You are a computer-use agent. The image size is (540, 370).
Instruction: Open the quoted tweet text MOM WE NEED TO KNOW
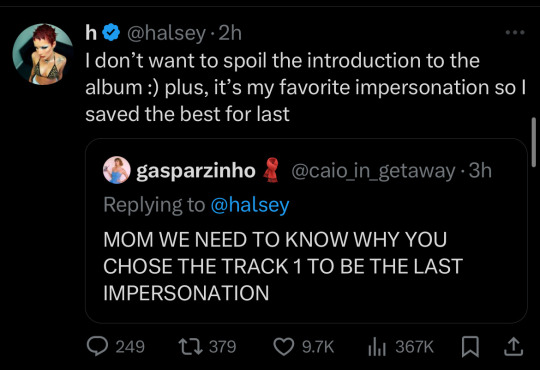(x=282, y=266)
